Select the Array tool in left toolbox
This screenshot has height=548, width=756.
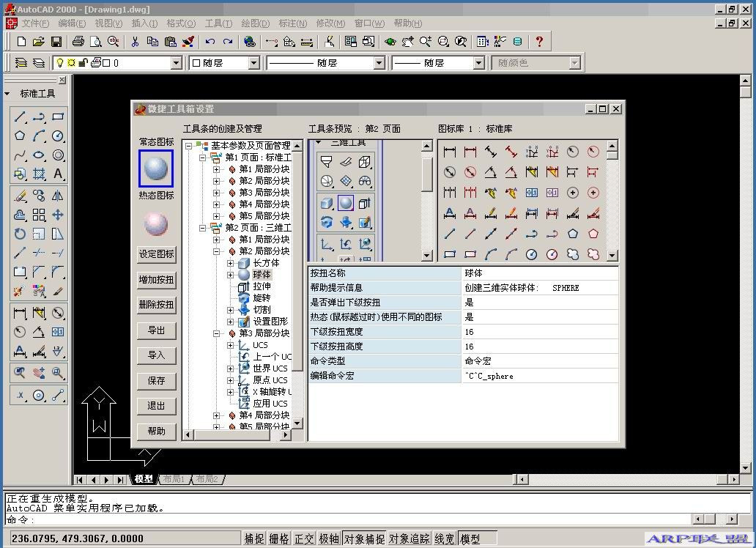[39, 215]
